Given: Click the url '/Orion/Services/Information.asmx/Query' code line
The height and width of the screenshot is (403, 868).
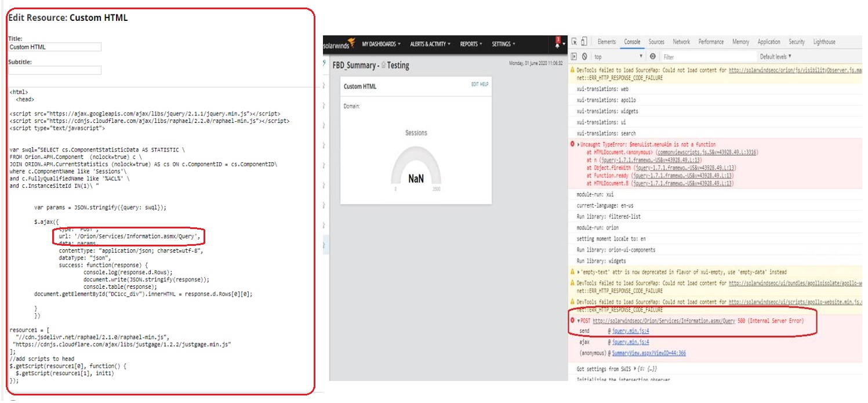Looking at the screenshot, I should [130, 237].
